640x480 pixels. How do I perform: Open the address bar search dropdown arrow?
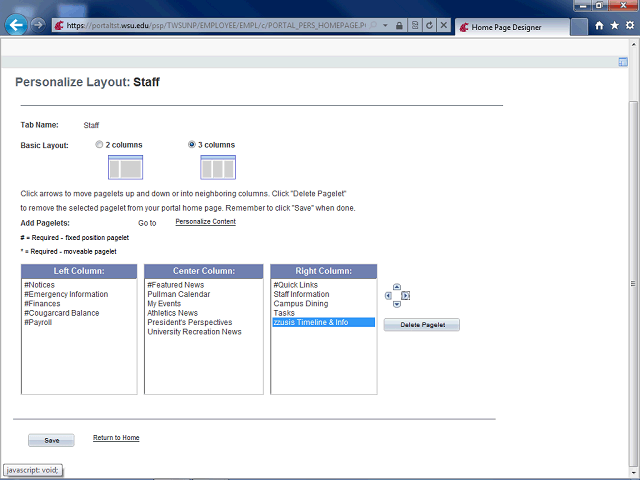click(384, 26)
